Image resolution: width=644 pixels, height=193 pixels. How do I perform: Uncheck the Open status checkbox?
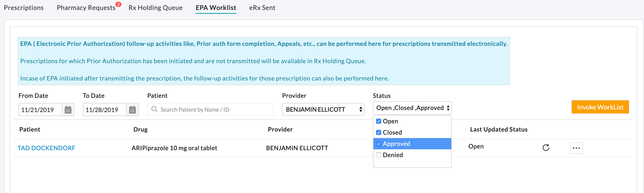point(378,121)
